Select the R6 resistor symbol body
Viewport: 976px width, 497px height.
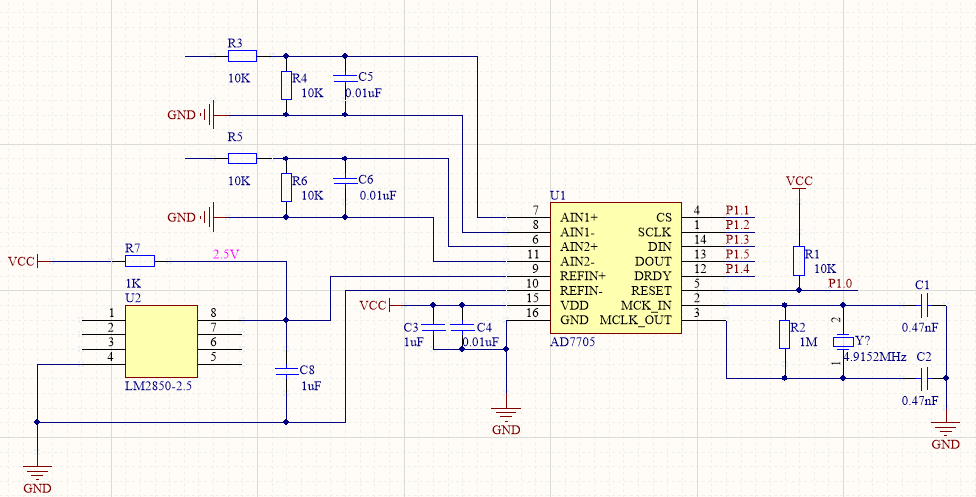click(286, 187)
